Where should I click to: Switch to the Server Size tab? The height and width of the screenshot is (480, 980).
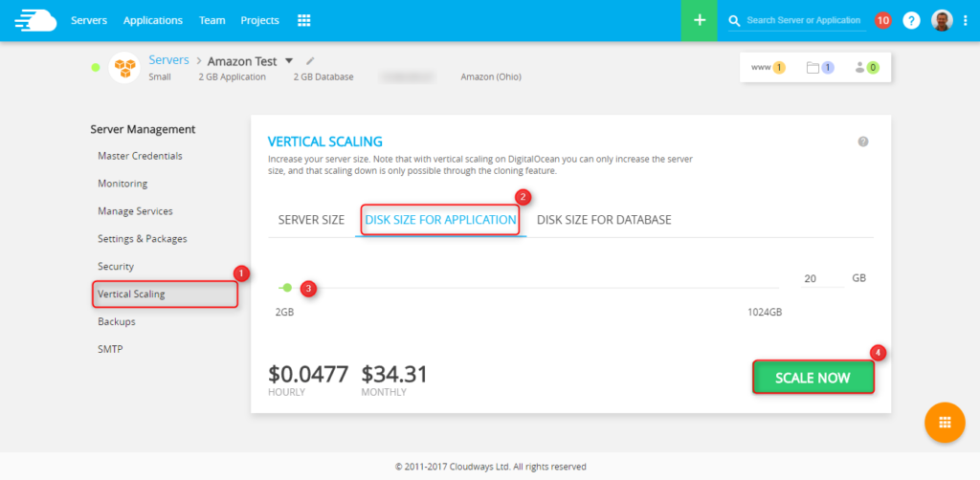[311, 220]
